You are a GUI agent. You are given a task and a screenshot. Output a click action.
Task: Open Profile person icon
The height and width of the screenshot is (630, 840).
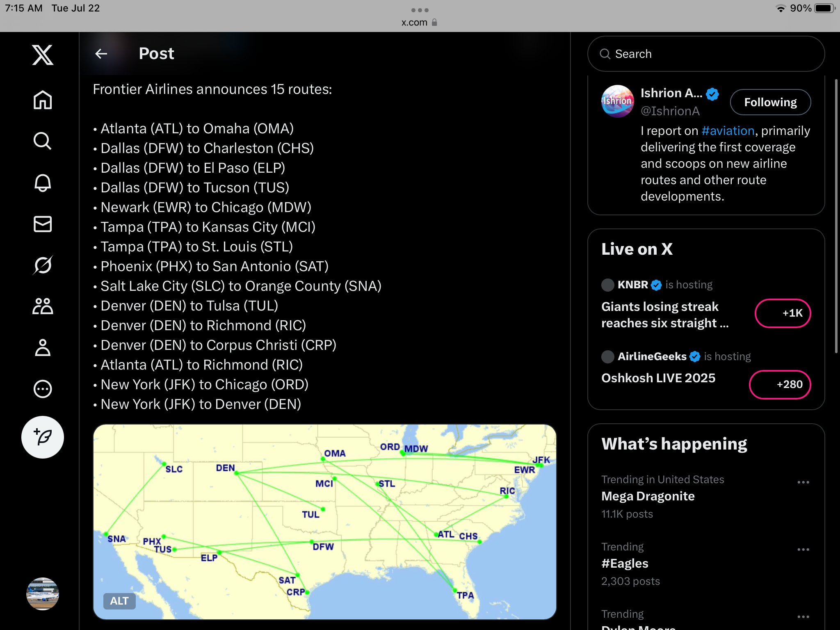coord(43,348)
